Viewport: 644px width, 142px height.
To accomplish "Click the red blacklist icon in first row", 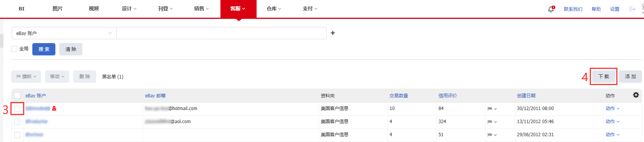I will [x=54, y=109].
